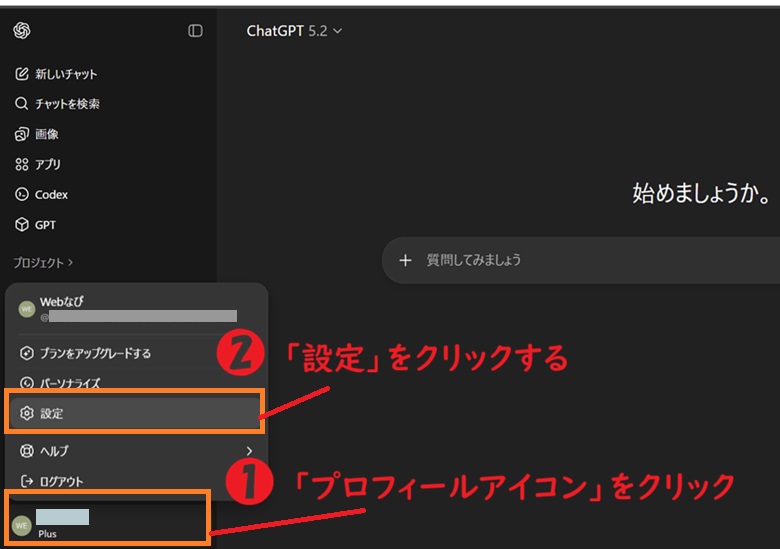Open the ChatGPT 5.2 model selector
Viewport: 780px width, 549px height.
click(294, 31)
